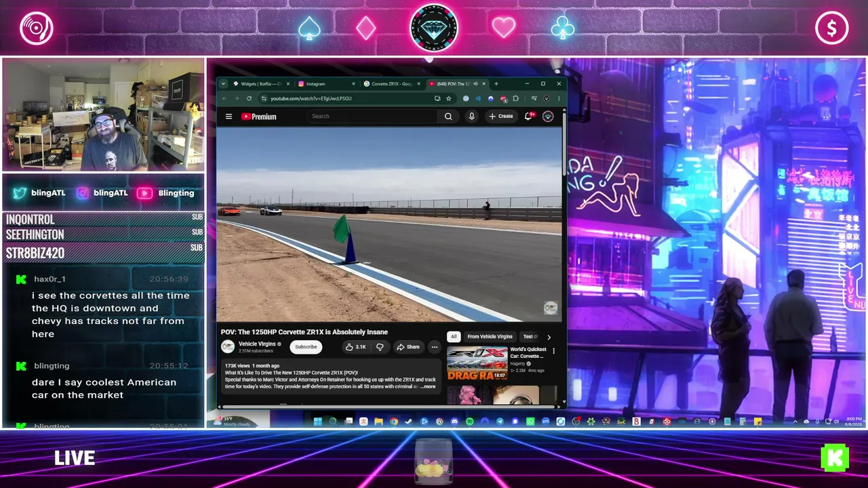Switch to the Corvette ZR1X Google tab
Screen dimensions: 868x488
click(391, 84)
